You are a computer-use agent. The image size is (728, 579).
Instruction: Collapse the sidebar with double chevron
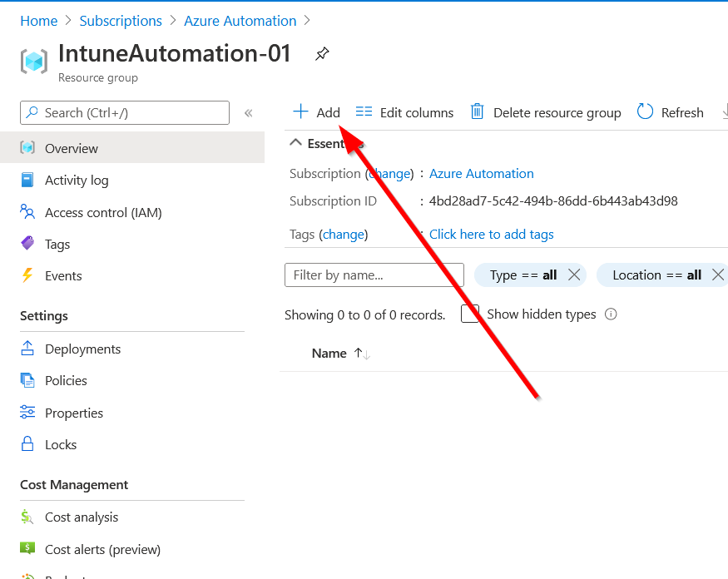(249, 113)
